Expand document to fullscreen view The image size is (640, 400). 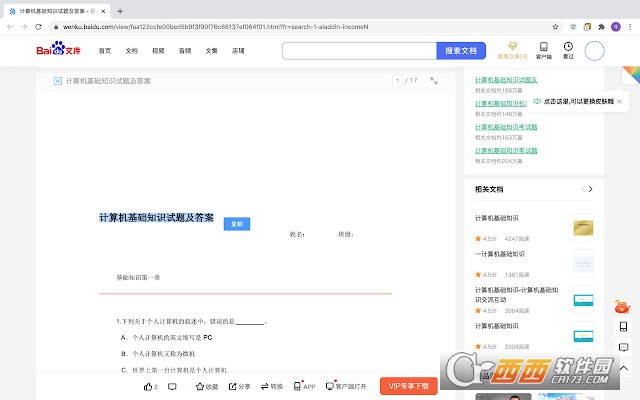pos(434,81)
